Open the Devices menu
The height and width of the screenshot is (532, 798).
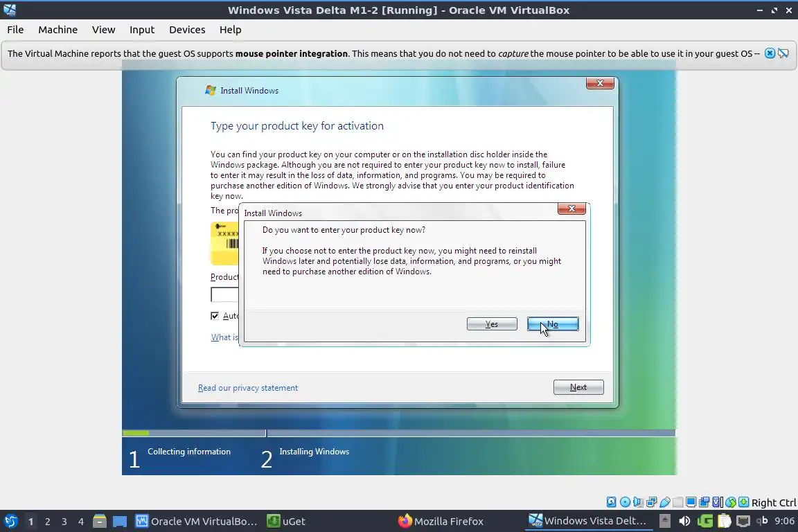point(187,30)
